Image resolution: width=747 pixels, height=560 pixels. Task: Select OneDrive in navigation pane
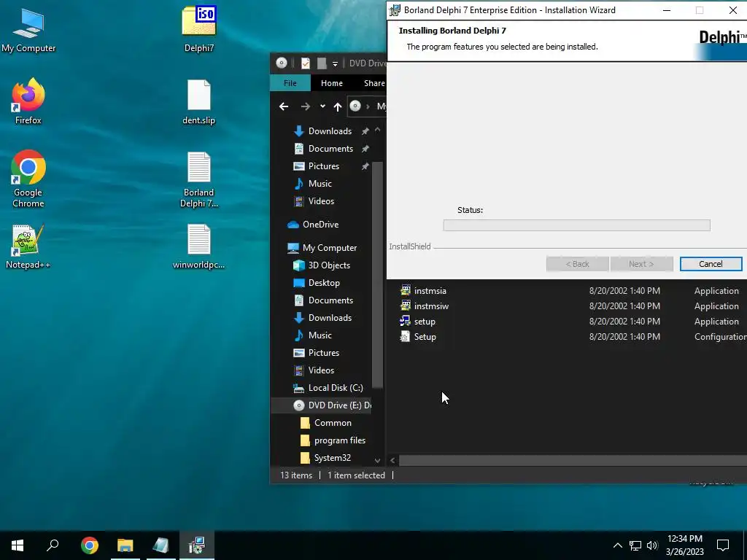pos(320,225)
